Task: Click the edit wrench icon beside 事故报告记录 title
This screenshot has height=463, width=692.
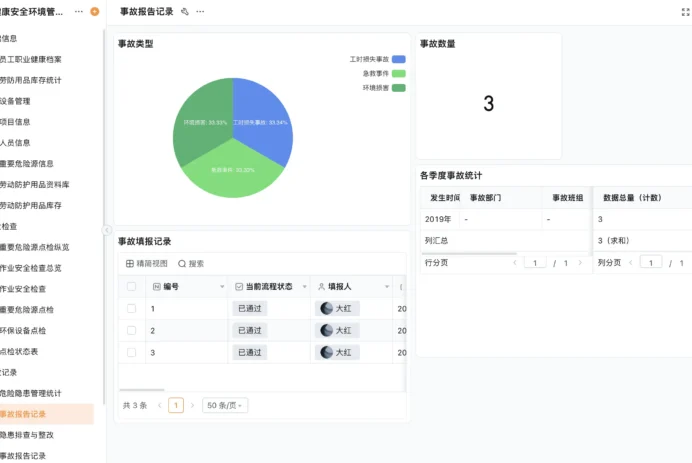Action: (185, 12)
